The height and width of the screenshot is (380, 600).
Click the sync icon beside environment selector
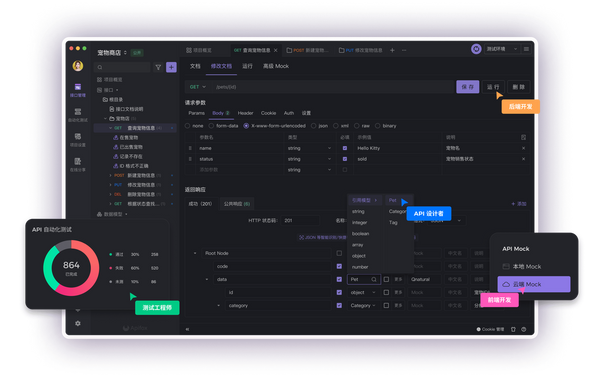pos(476,49)
